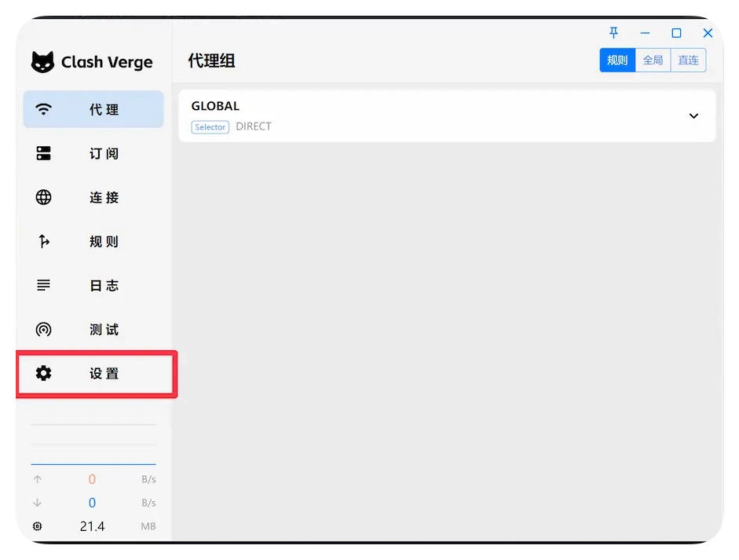Click the GLOBAL proxy group title
The height and width of the screenshot is (560, 739).
215,106
